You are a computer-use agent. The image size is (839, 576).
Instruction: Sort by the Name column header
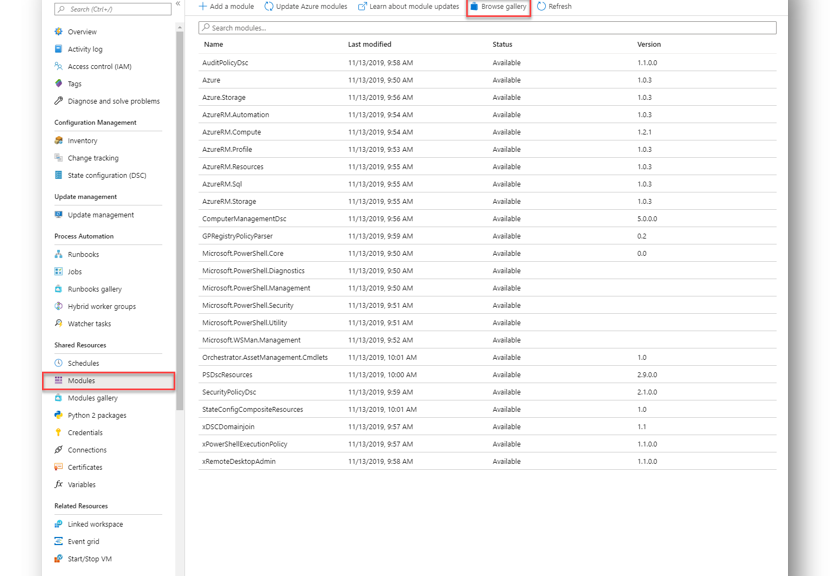tap(213, 44)
